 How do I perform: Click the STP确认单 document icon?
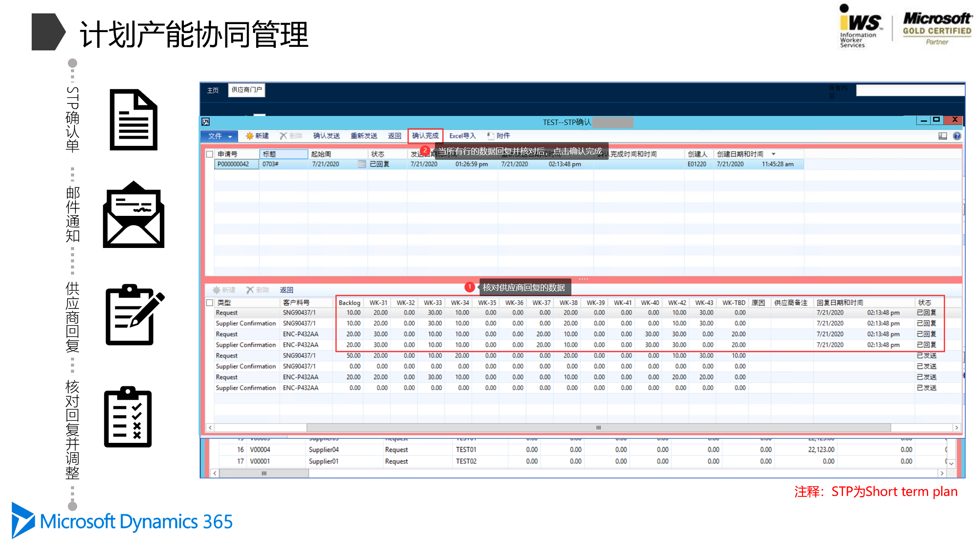pyautogui.click(x=133, y=120)
